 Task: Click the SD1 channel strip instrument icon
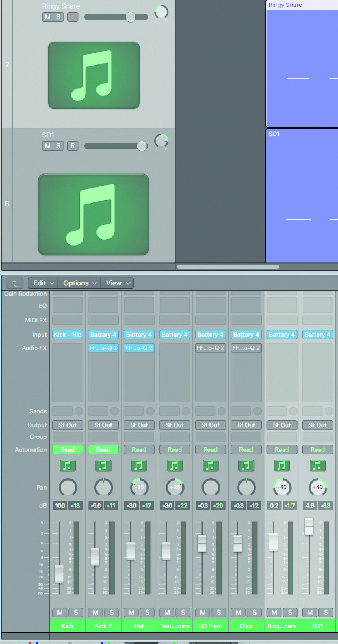[x=317, y=466]
